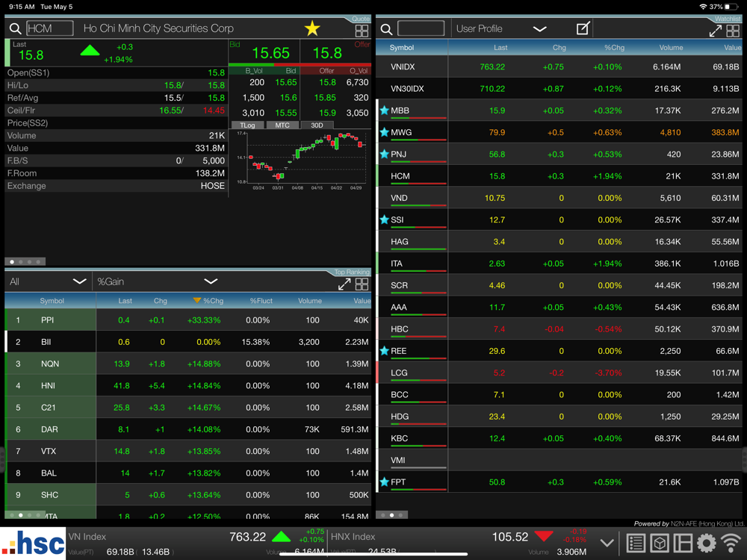Open settings gear in the bottom bar
Viewport: 747px width, 560px height.
707,543
